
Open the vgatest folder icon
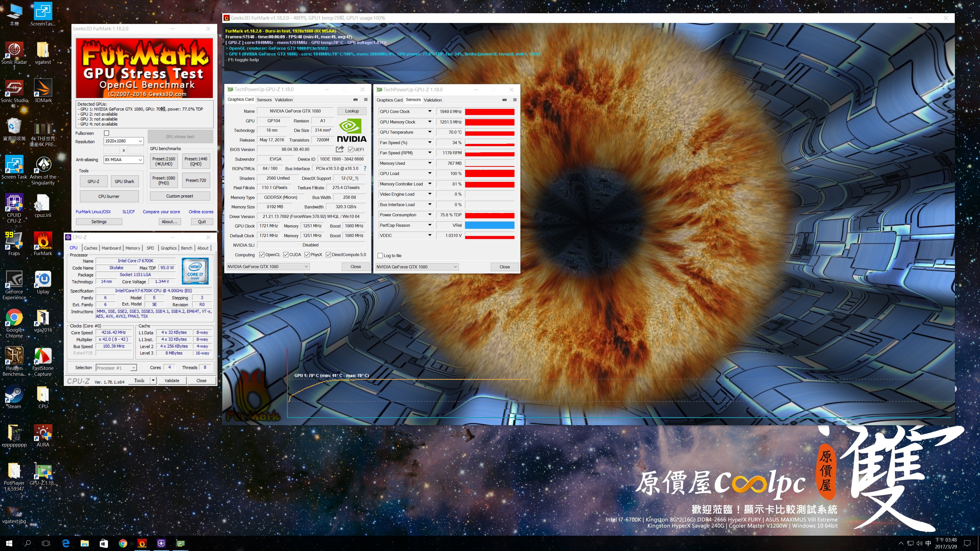tap(43, 53)
